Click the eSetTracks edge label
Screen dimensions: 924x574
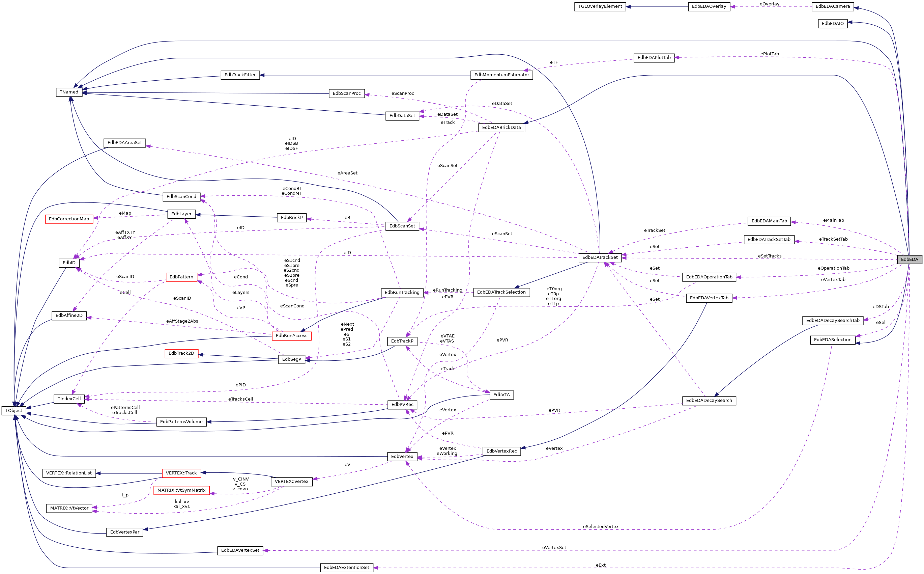coord(770,256)
